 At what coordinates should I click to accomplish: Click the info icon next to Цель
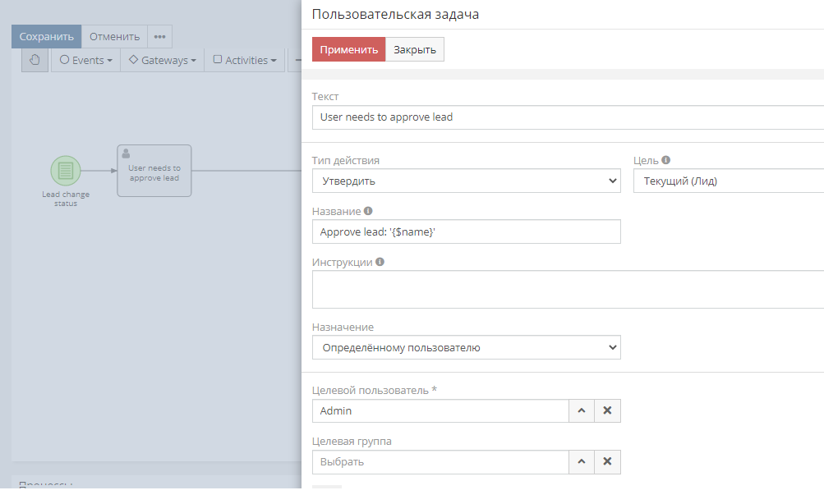point(666,161)
